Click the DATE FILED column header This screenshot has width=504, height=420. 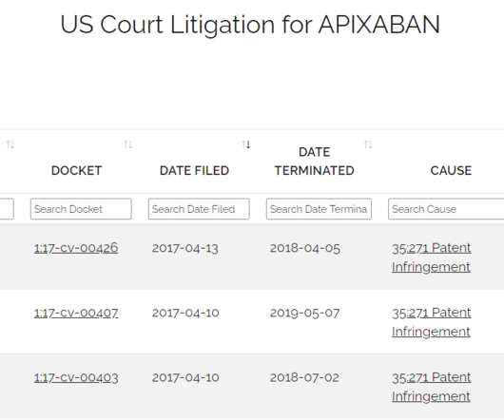[x=194, y=170]
